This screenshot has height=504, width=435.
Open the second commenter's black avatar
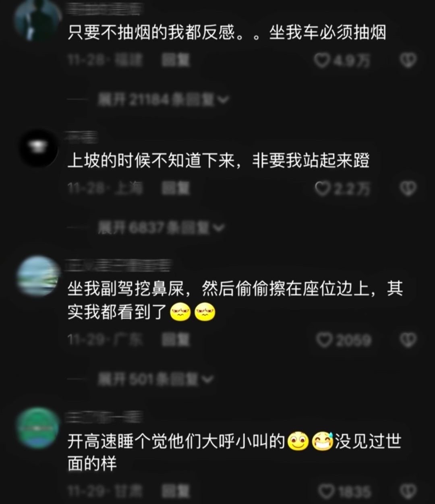39,148
